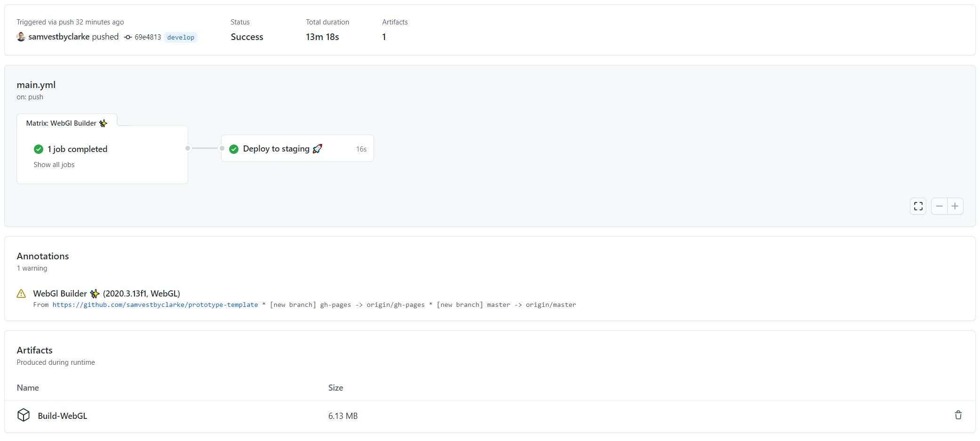Select the Build-WebGL artifact name
Viewport: 980px width, 441px height.
pos(63,416)
